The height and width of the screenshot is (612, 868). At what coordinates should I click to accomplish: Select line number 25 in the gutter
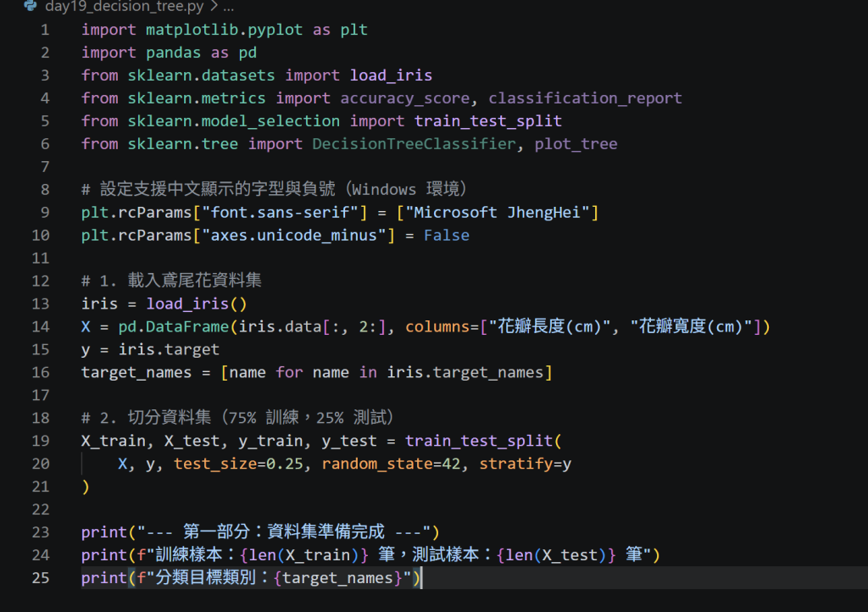click(41, 578)
